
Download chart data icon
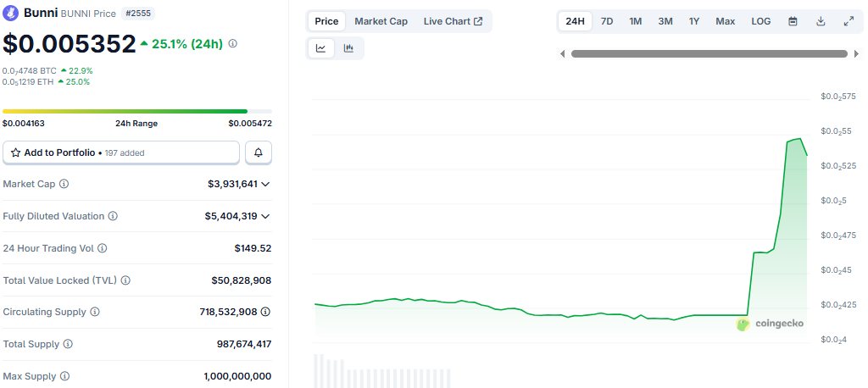coord(821,21)
